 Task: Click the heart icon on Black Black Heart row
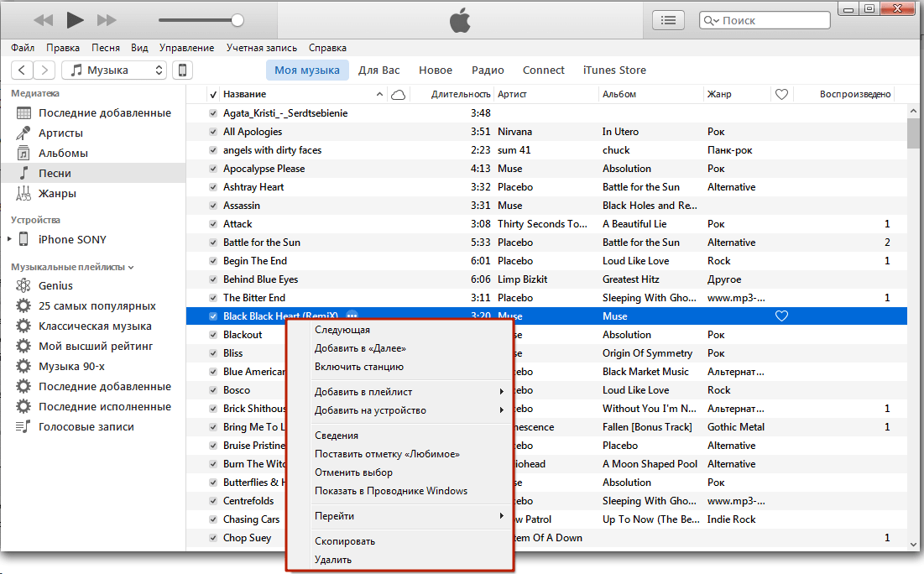coord(781,316)
